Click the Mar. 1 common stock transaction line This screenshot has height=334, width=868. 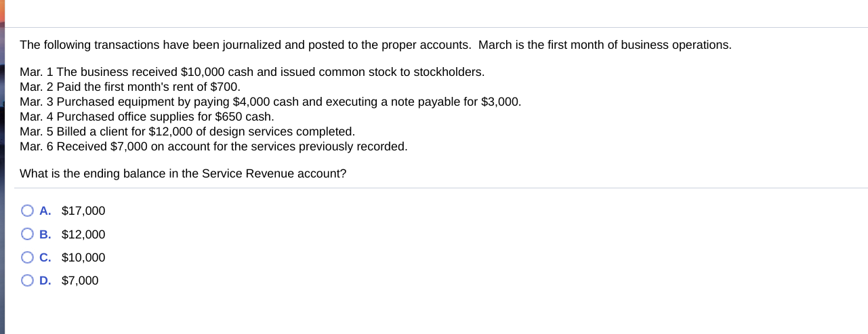coord(252,72)
